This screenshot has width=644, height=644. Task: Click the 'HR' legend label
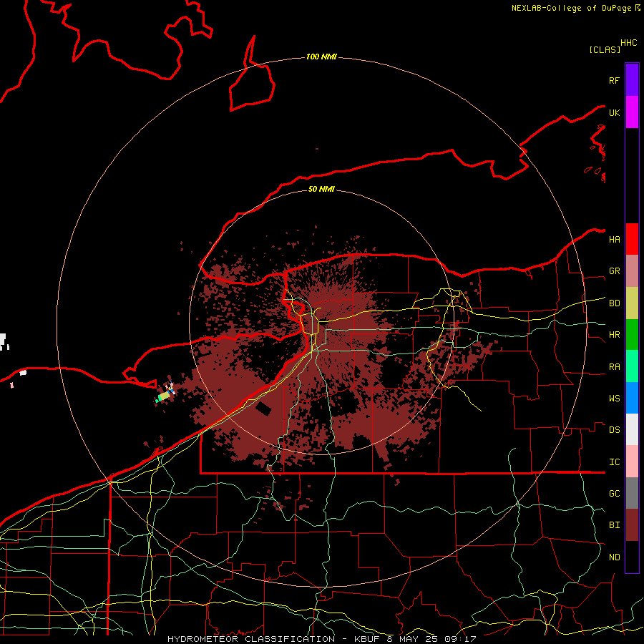[x=614, y=335]
